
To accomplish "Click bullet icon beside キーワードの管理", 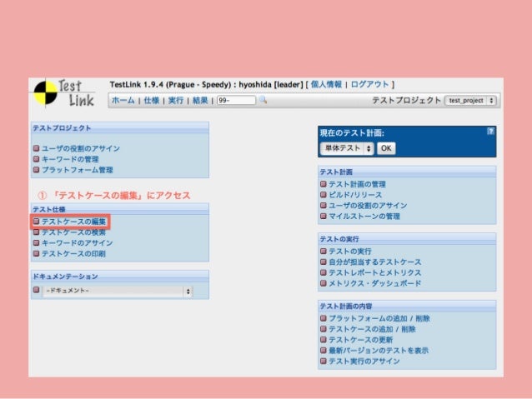I will click(37, 159).
